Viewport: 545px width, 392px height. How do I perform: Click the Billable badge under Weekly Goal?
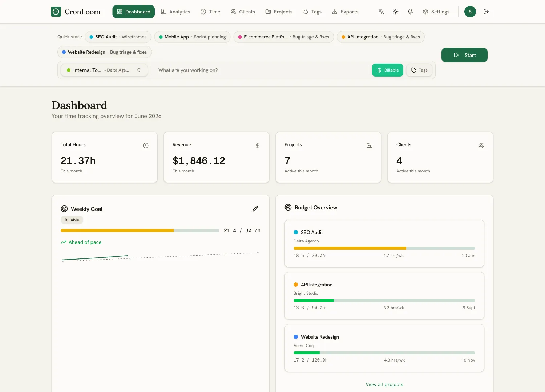[x=72, y=220]
